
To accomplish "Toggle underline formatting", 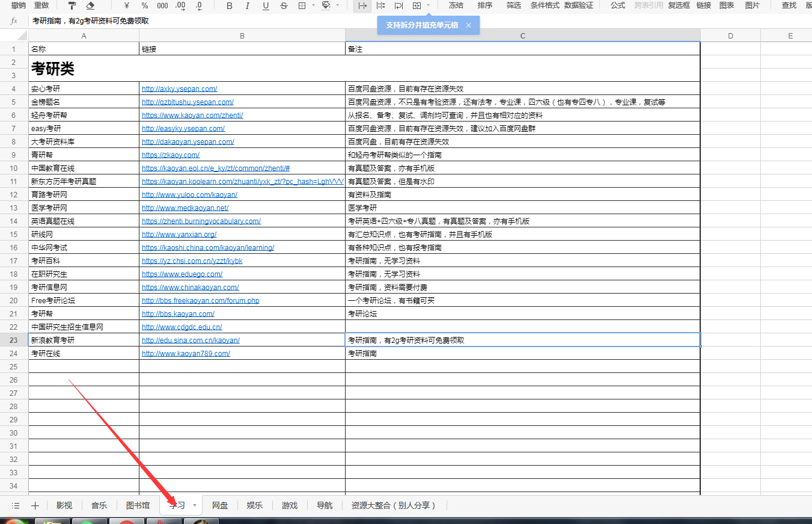I will (x=266, y=5).
